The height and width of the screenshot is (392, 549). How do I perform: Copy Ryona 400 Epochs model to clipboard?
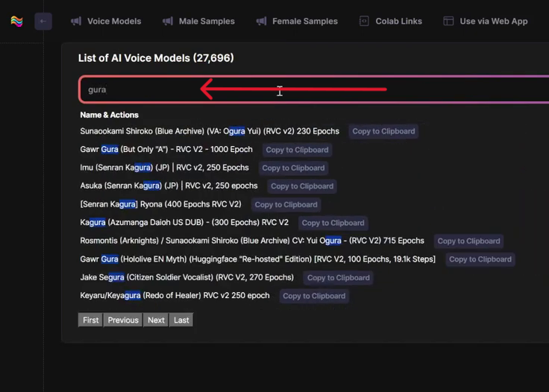(x=286, y=205)
